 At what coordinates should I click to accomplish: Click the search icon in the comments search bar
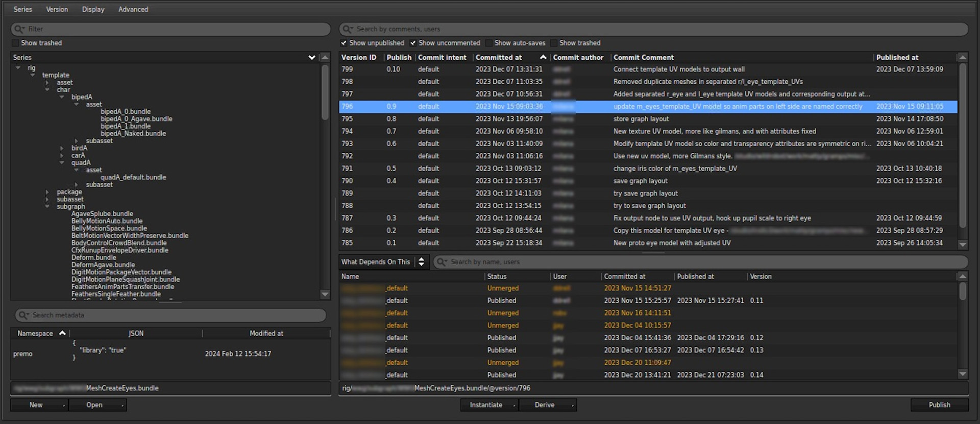pos(348,29)
